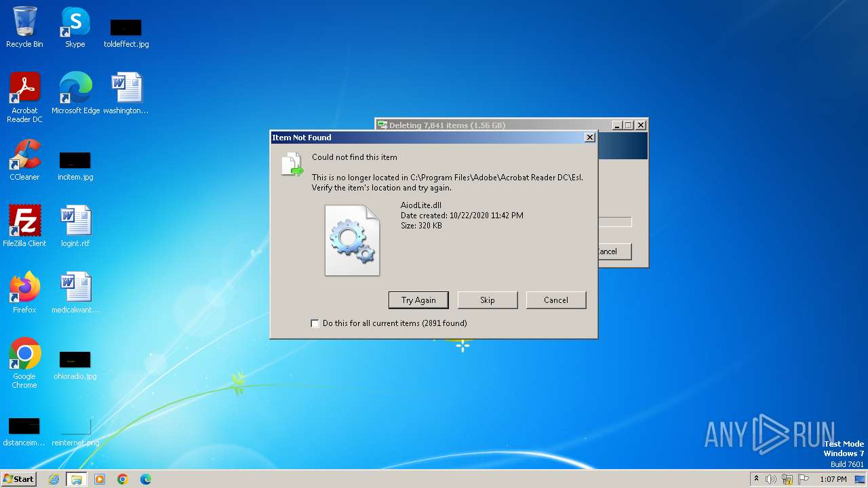
Task: Launch Windows Media Player from taskbar
Action: tap(100, 479)
